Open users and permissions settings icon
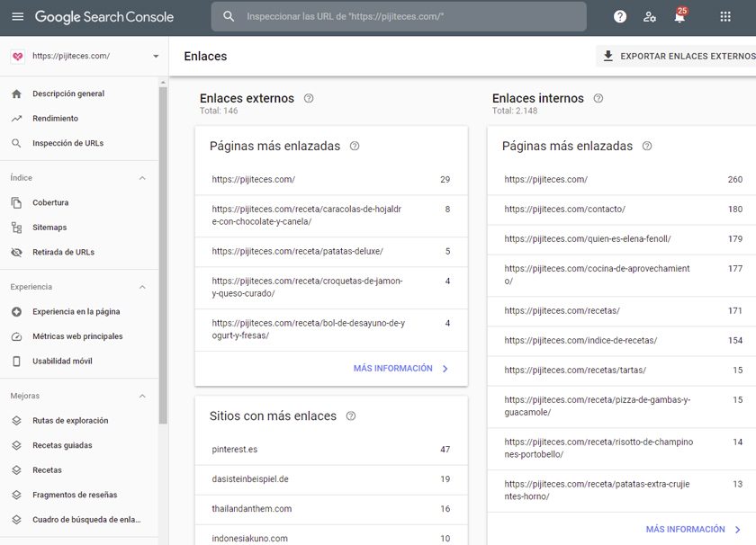The image size is (756, 545). pyautogui.click(x=650, y=17)
